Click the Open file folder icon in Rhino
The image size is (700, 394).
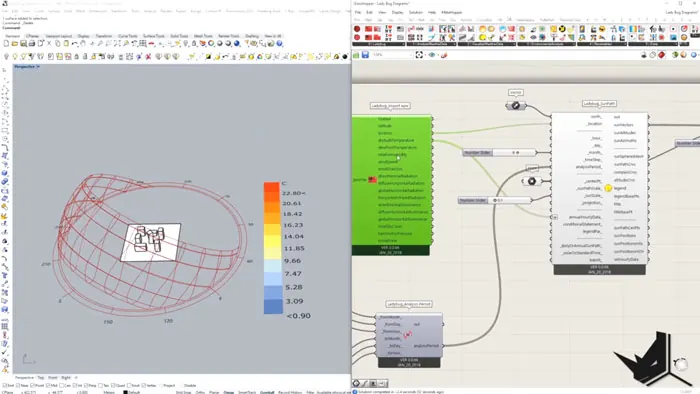[15, 43]
